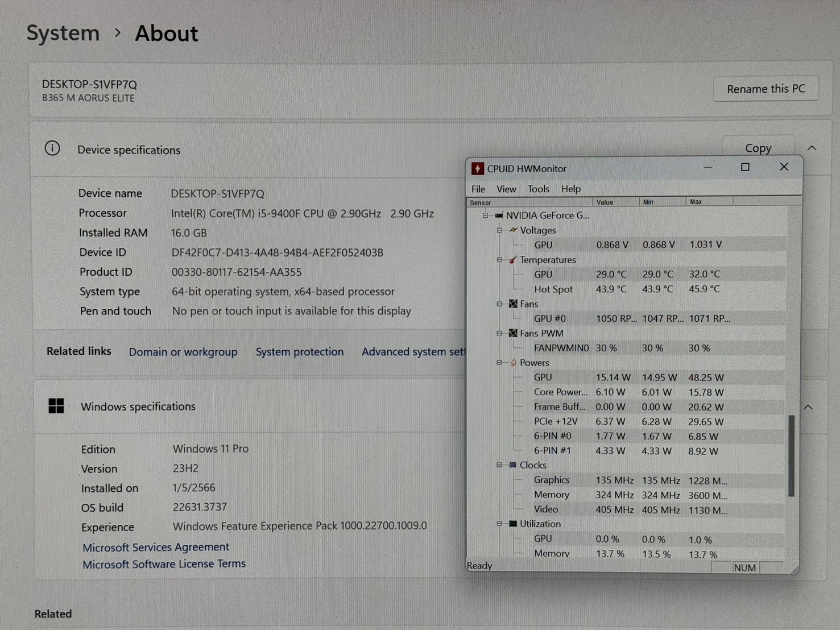Click the Device specifications info icon
840x630 pixels.
pyautogui.click(x=52, y=148)
